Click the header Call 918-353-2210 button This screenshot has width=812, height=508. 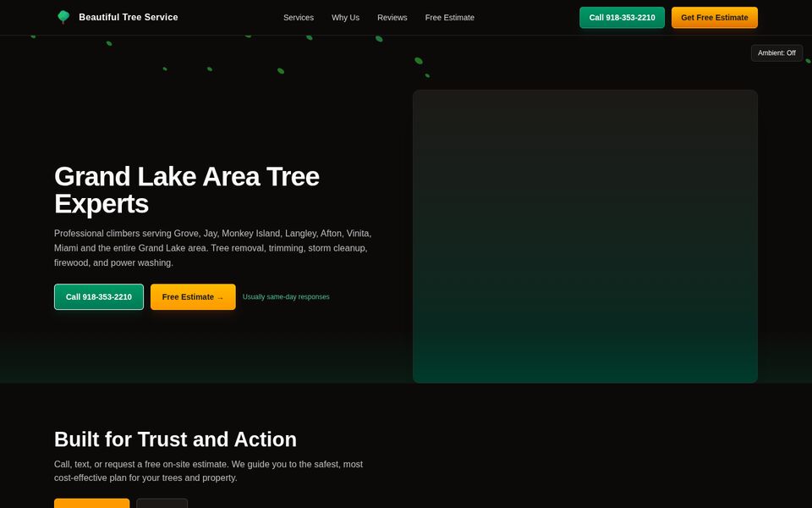pos(622,18)
